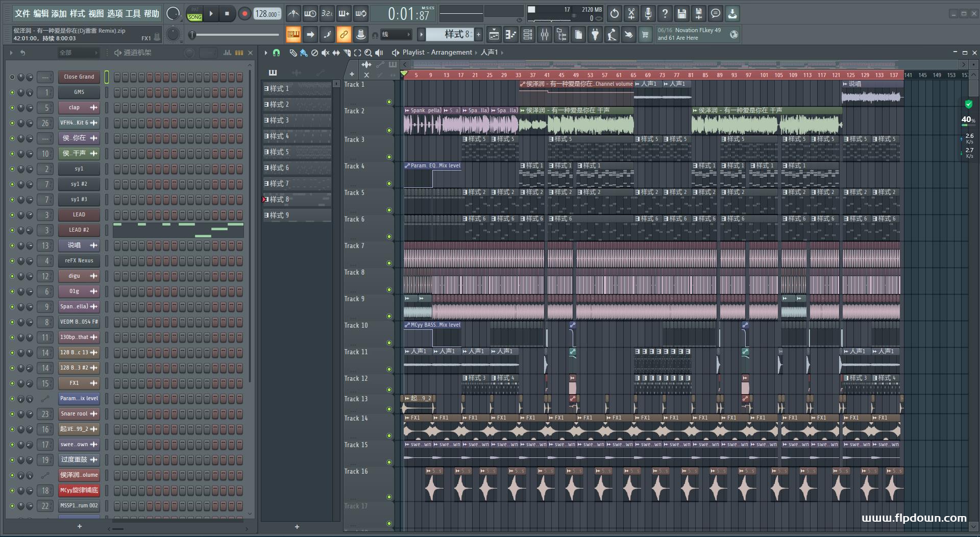The image size is (980, 537).
Task: Click the undo history circular arrow icon
Action: (615, 14)
